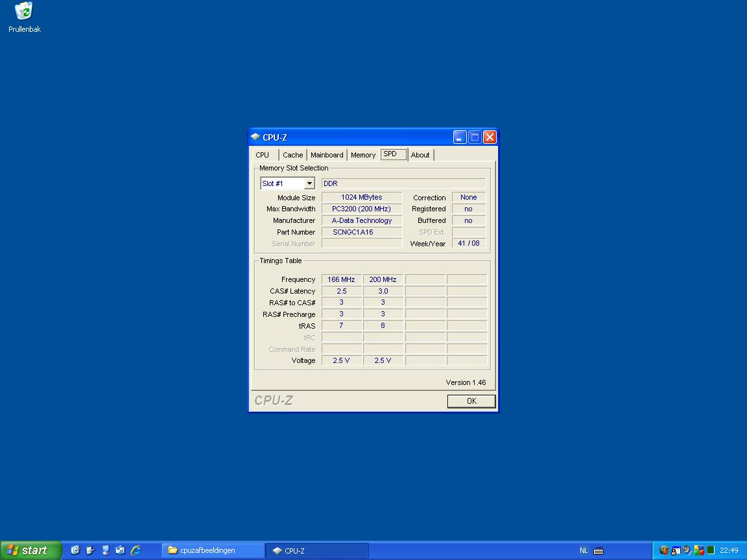747x560 pixels.
Task: Click the PC3200 (200 MHz) bandwidth value
Action: tap(362, 209)
